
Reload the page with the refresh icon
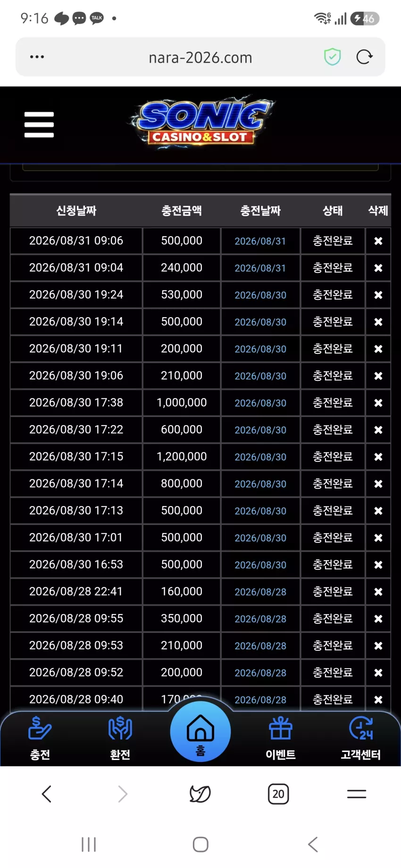pyautogui.click(x=364, y=57)
